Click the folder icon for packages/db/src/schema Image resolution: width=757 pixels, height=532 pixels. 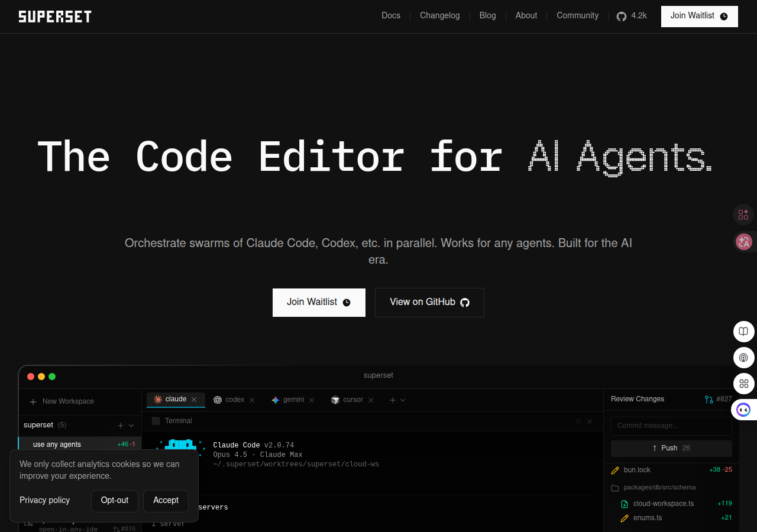tap(615, 488)
